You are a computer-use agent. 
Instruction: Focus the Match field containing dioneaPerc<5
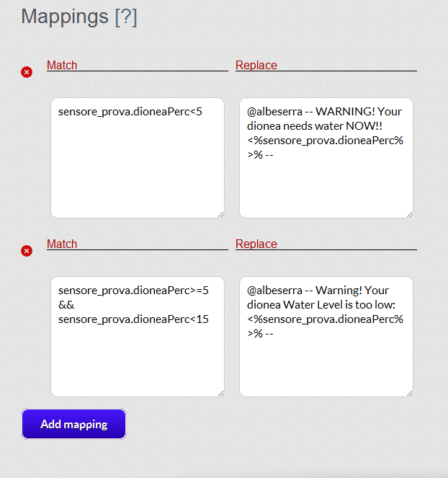tap(138, 158)
